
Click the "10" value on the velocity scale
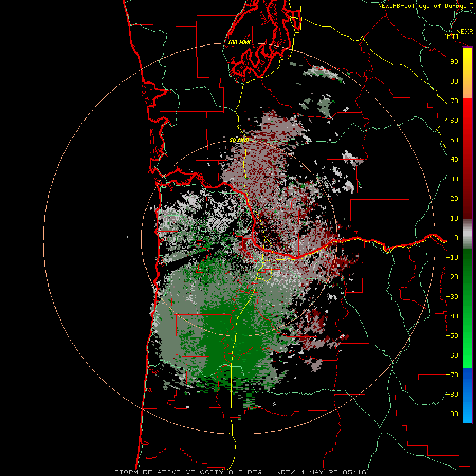pos(454,218)
